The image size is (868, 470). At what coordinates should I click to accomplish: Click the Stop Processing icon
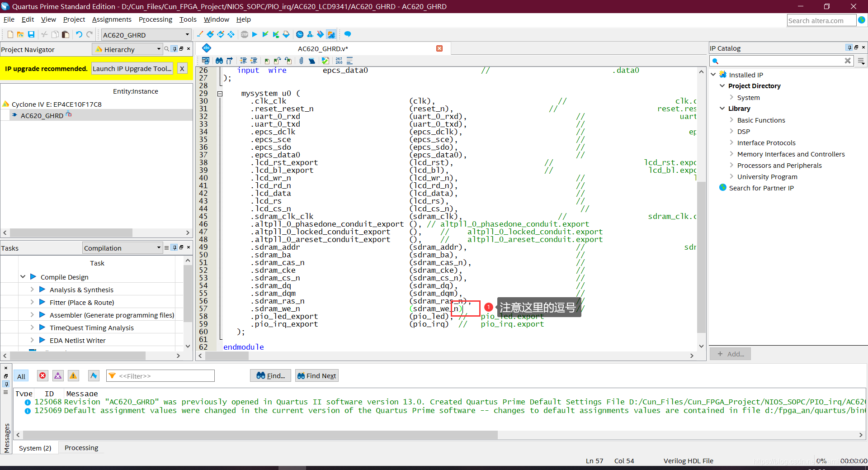coord(245,34)
